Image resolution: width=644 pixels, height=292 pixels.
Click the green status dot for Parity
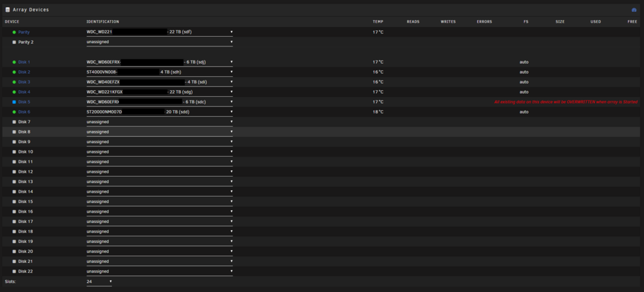(x=14, y=32)
